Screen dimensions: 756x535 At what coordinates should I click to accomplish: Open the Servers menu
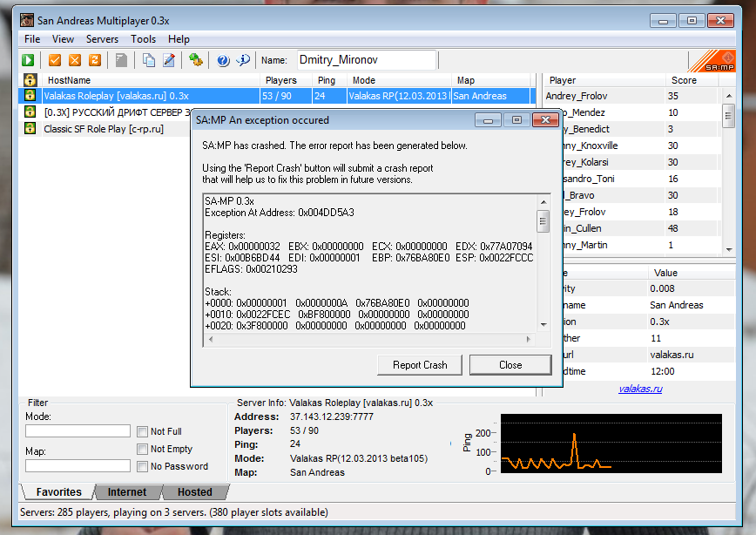(102, 39)
